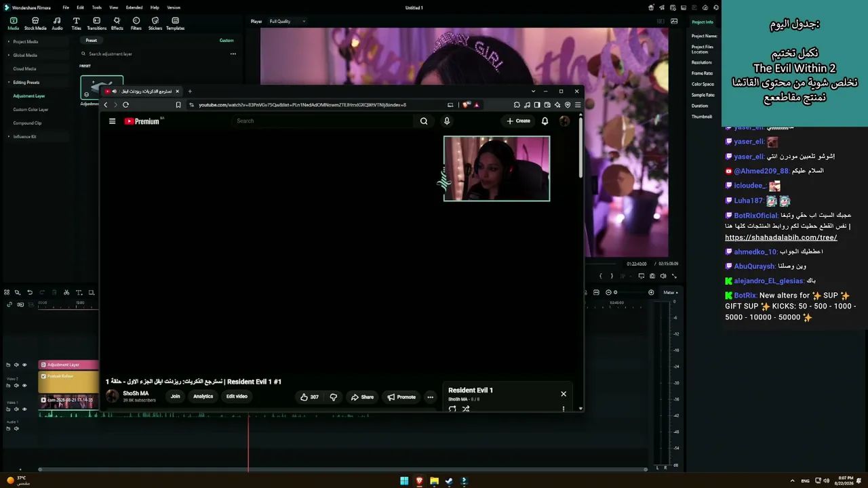Open the Titles panel in Filmora
Image resolution: width=868 pixels, height=488 pixels.
pyautogui.click(x=76, y=24)
